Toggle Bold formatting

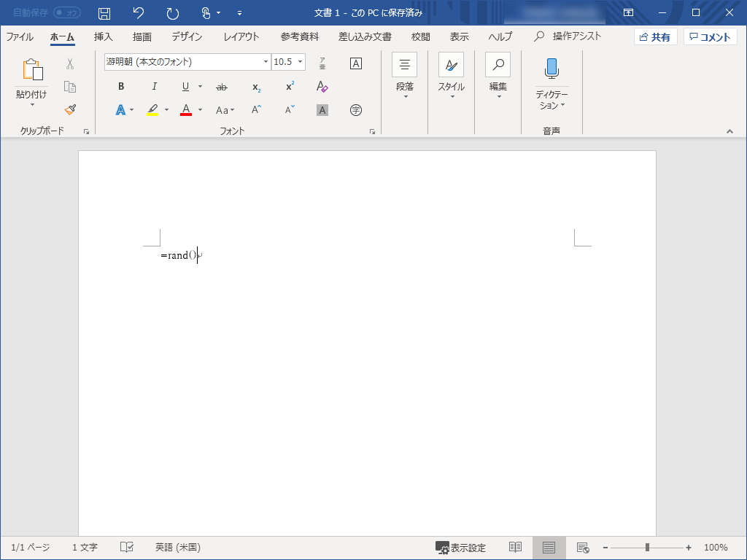point(121,86)
